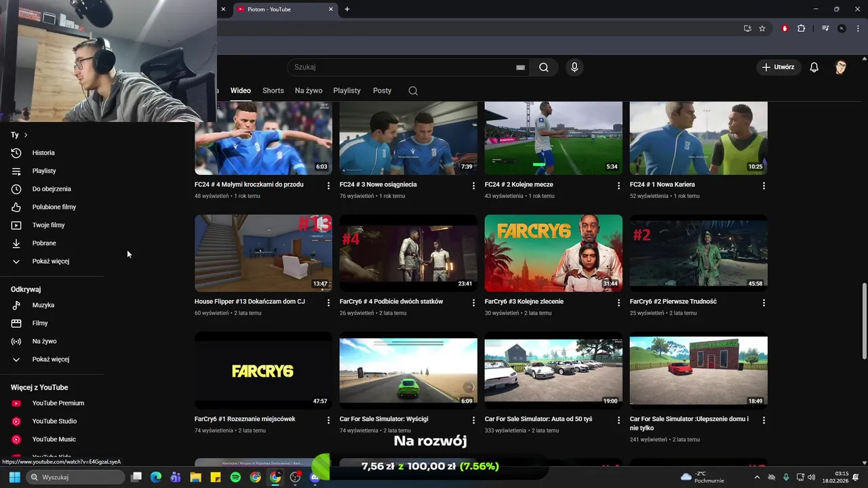
Task: Open options for FC24 # 3 Nowe osiągnięcia
Action: 474,186
